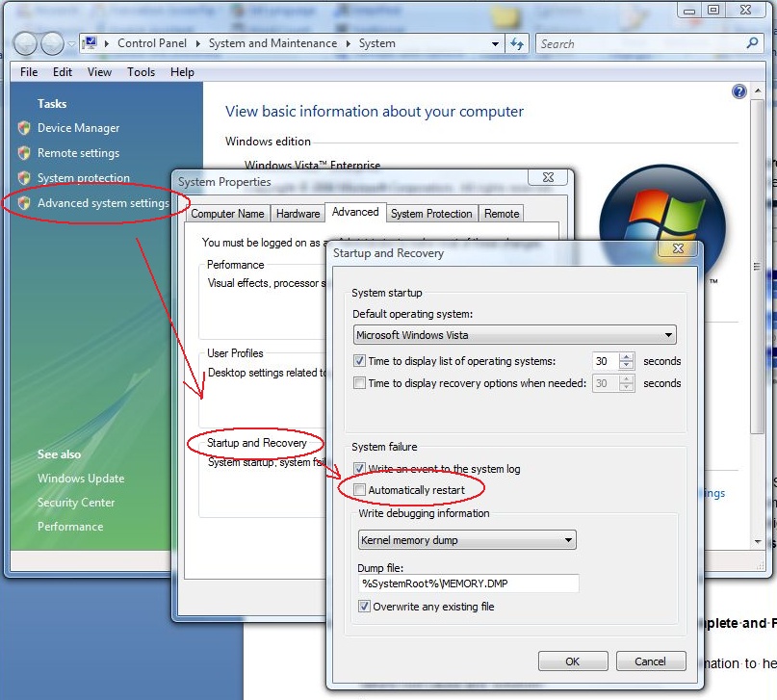777x700 pixels.
Task: Click the shield icon next to Remote settings
Action: pyautogui.click(x=24, y=152)
